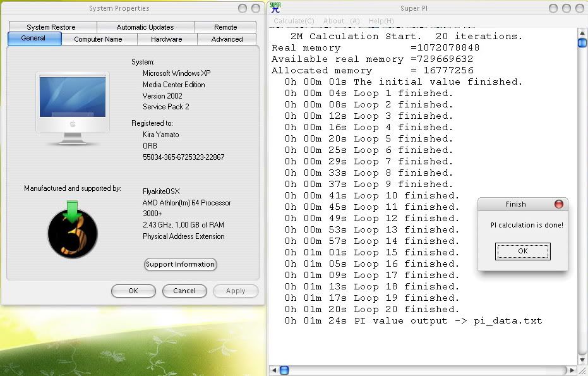Cancel the System Properties dialog
Screen dimensions: 588x376
click(184, 291)
